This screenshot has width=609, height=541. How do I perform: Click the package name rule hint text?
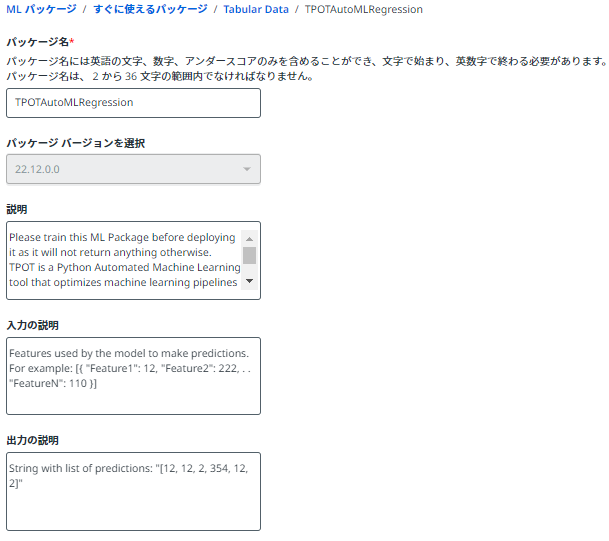point(307,61)
